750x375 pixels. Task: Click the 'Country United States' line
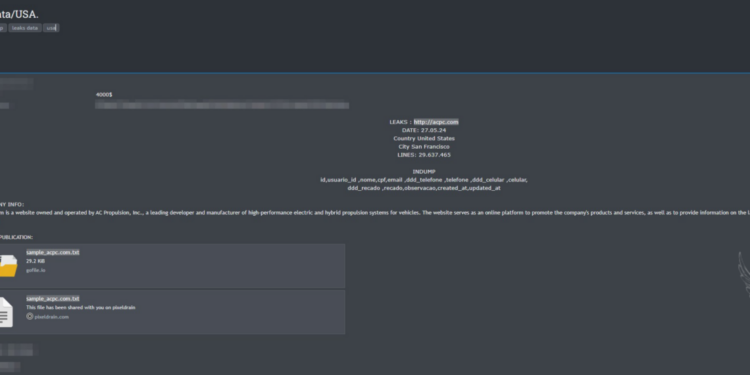[424, 139]
